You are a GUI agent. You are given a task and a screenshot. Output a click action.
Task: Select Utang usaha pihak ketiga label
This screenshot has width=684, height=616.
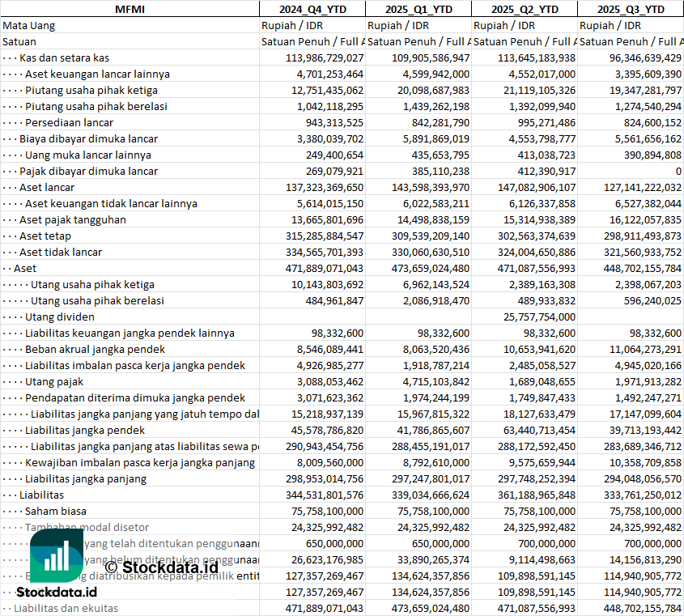point(92,284)
